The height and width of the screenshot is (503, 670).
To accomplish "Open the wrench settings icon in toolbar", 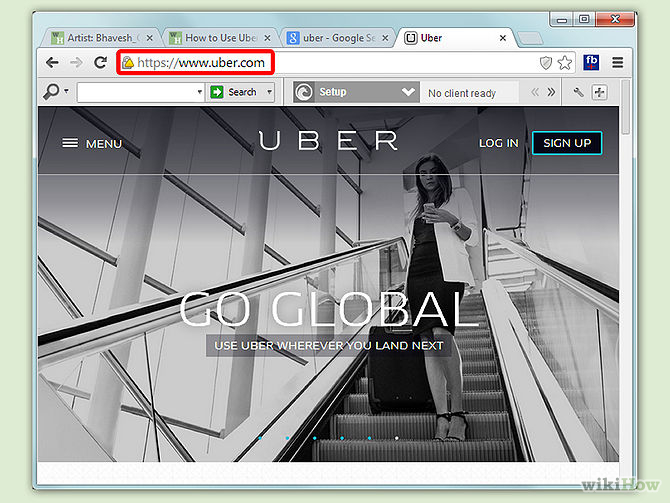I will point(578,92).
